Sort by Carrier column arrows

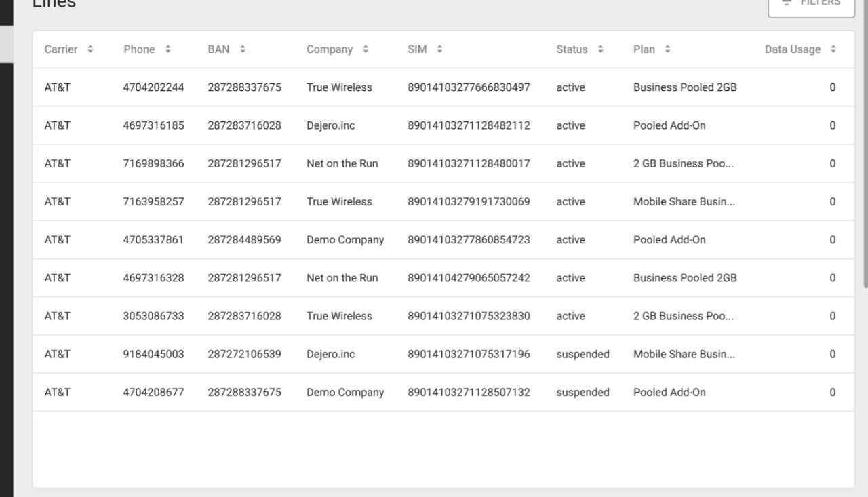90,49
